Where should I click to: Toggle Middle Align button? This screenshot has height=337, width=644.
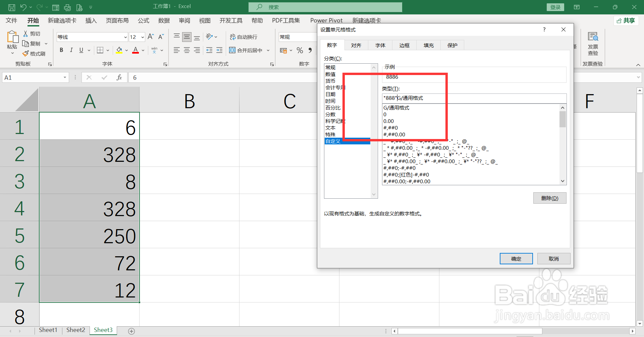[x=187, y=37]
